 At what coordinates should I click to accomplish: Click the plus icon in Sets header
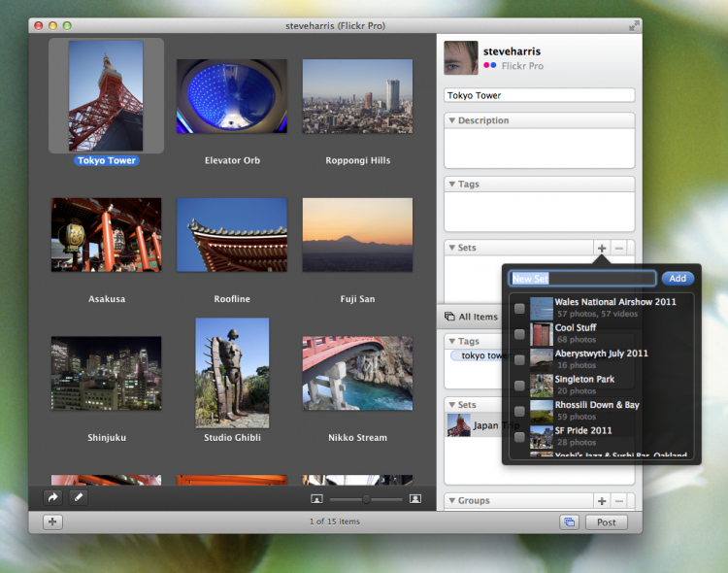click(x=602, y=249)
